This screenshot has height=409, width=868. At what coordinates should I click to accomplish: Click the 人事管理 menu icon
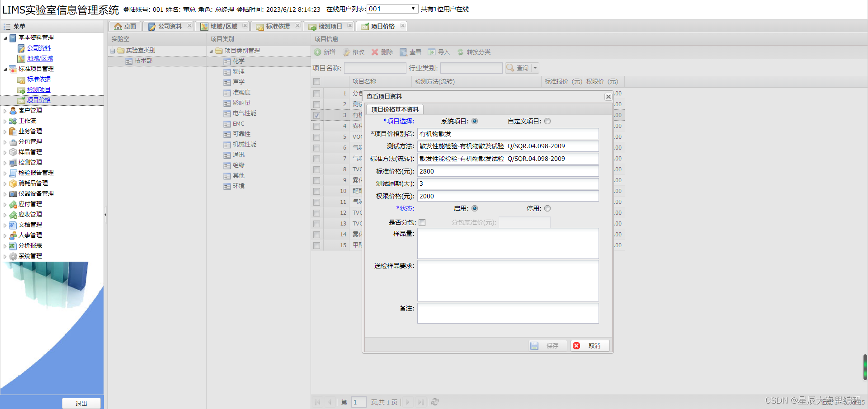(x=13, y=235)
